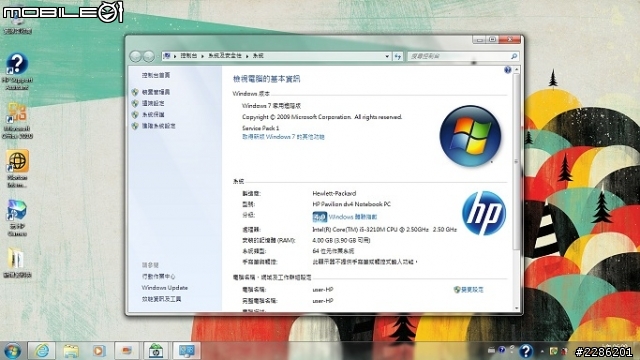
Task: Open the Norton Internet Security desktop icon
Action: [17, 168]
